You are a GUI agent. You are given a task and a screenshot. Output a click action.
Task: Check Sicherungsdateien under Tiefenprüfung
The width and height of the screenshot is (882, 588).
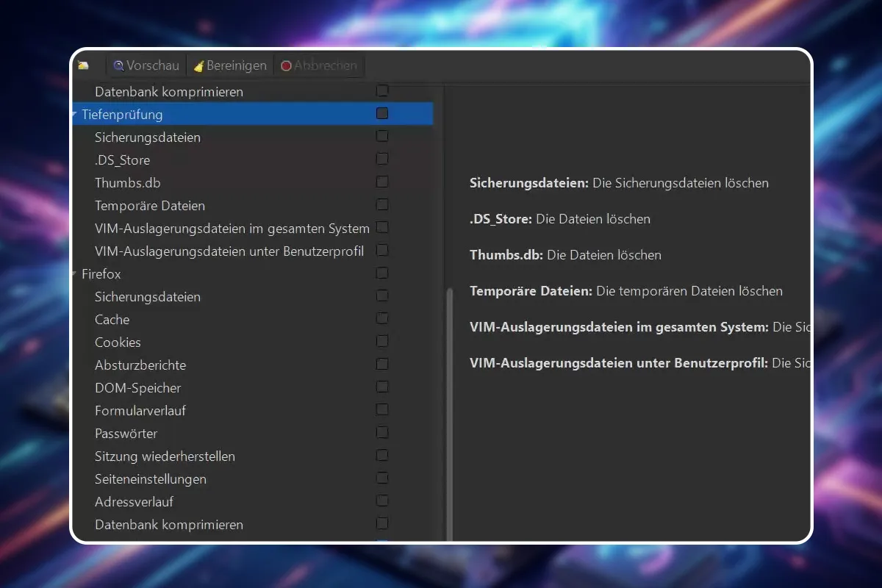(381, 136)
